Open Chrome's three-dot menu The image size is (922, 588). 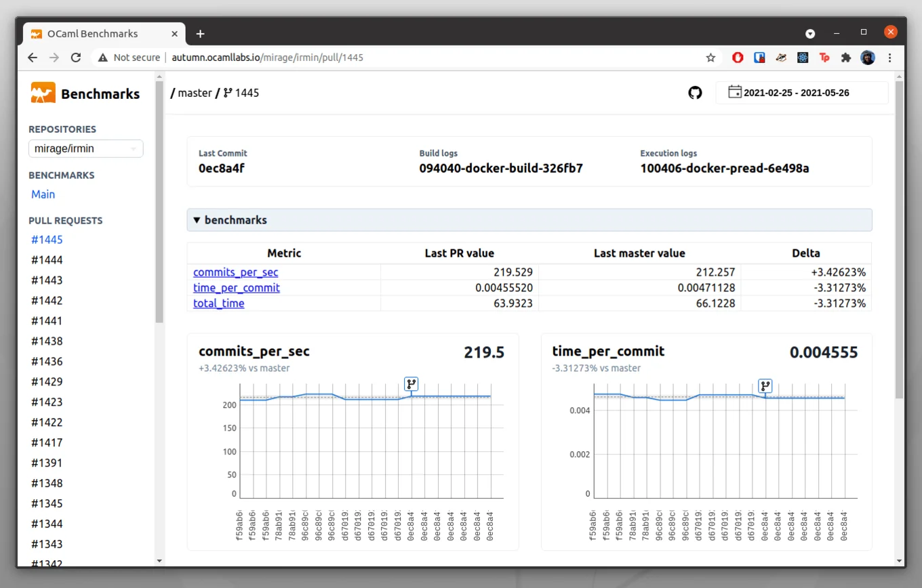[890, 58]
